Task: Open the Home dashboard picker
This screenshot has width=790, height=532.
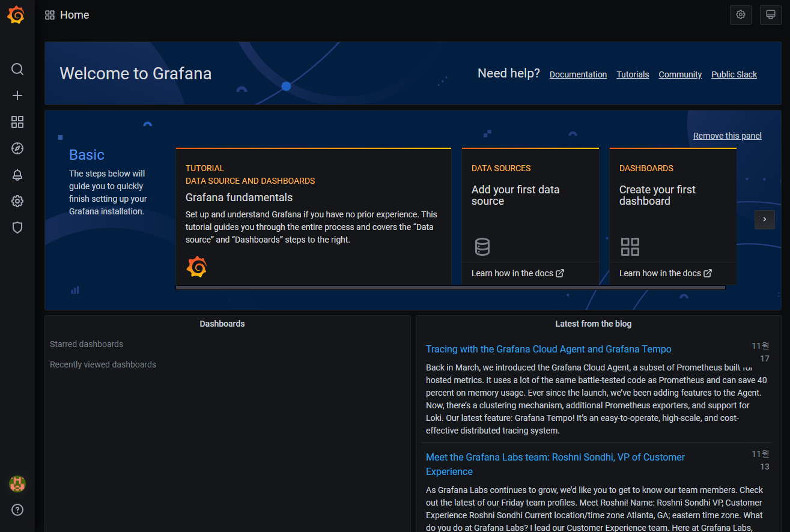Action: coord(74,15)
